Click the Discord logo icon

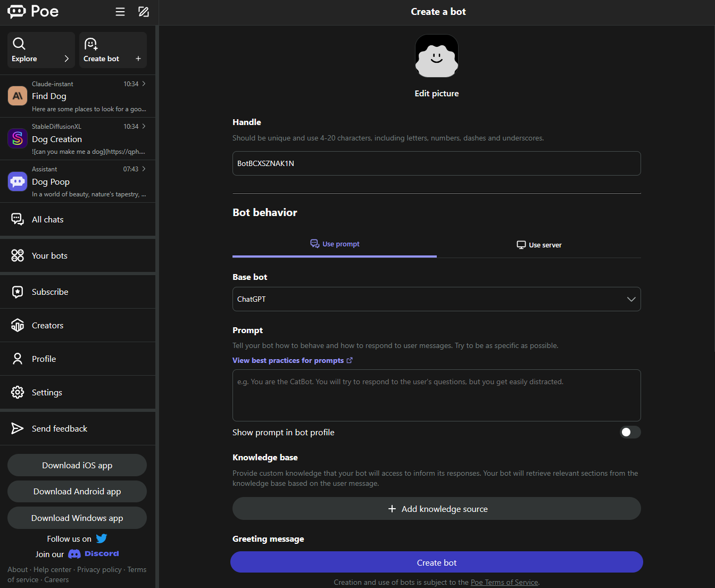click(x=74, y=554)
